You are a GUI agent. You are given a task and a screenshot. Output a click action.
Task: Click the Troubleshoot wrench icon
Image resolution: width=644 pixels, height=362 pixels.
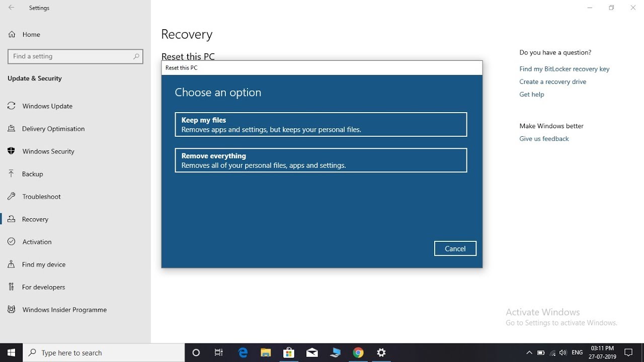(12, 197)
